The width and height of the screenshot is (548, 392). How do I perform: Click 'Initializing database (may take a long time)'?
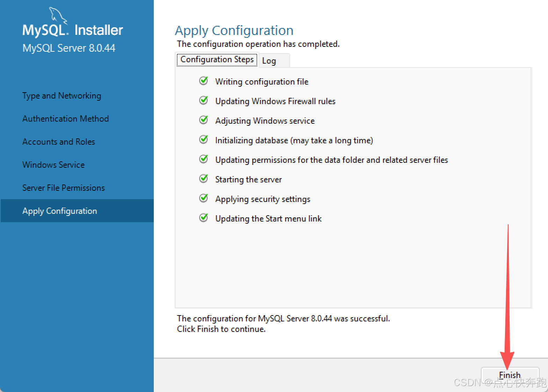(294, 140)
